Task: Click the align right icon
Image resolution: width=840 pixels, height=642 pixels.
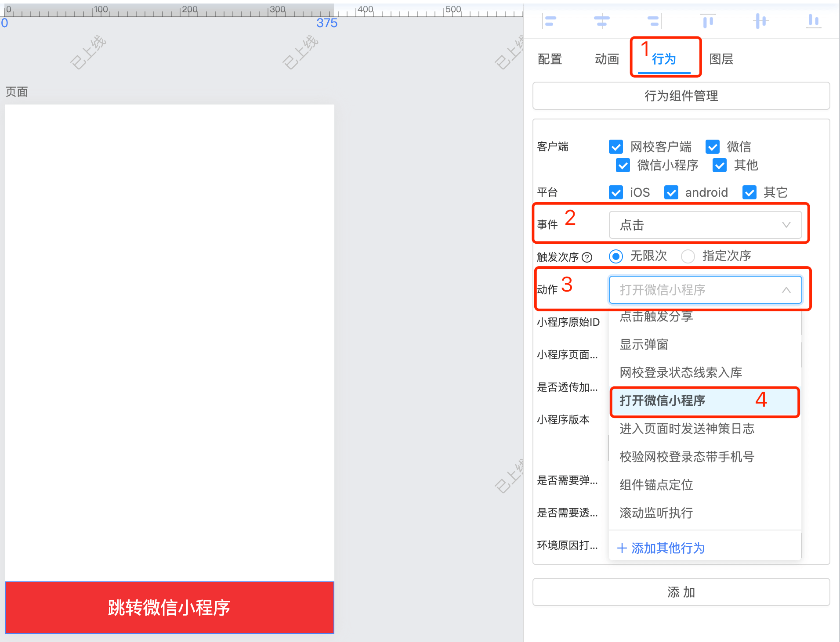Action: coord(654,21)
